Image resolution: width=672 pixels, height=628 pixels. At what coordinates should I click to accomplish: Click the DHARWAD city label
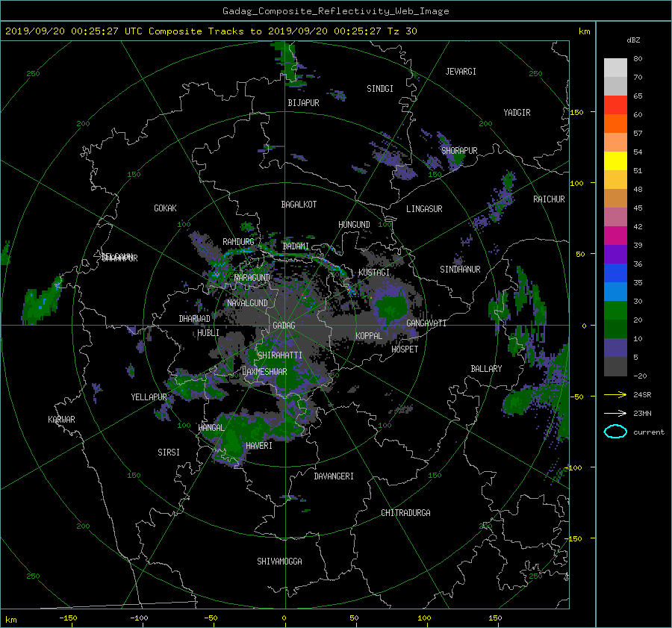(x=195, y=319)
